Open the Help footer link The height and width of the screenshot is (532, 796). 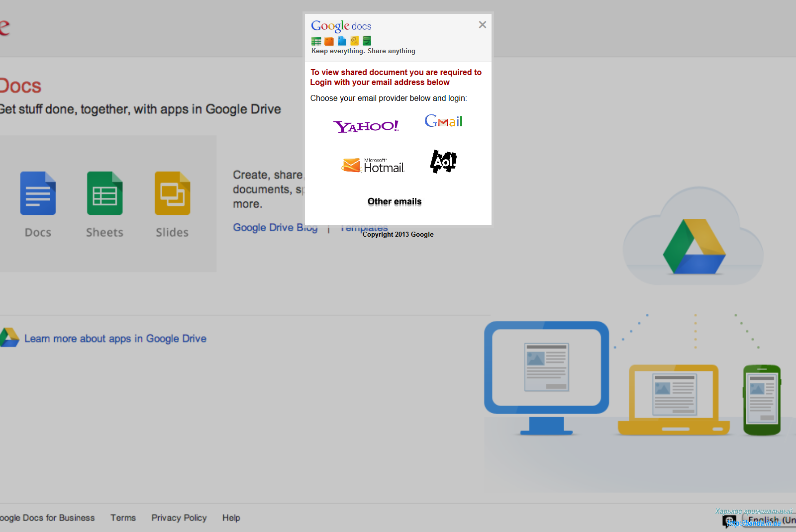(231, 518)
